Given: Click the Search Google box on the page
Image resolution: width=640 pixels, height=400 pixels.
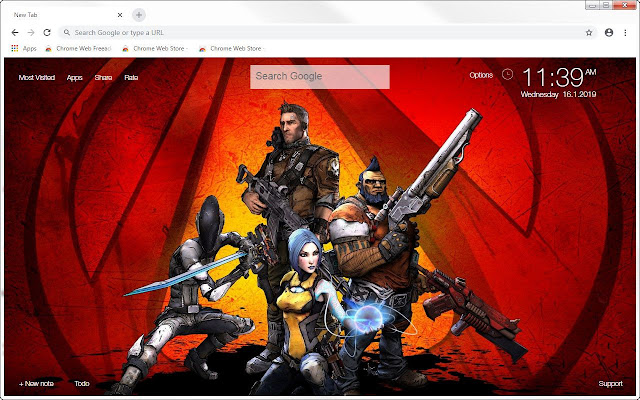Looking at the screenshot, I should coord(320,77).
